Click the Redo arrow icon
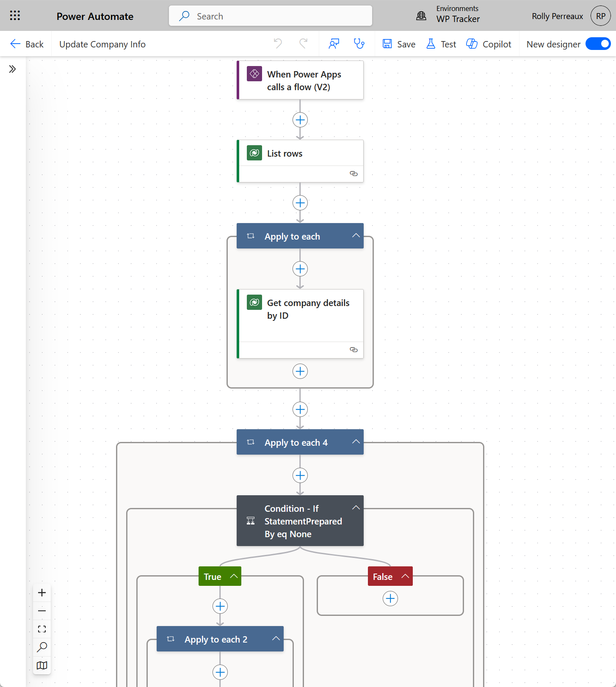This screenshot has height=687, width=616. (x=304, y=44)
